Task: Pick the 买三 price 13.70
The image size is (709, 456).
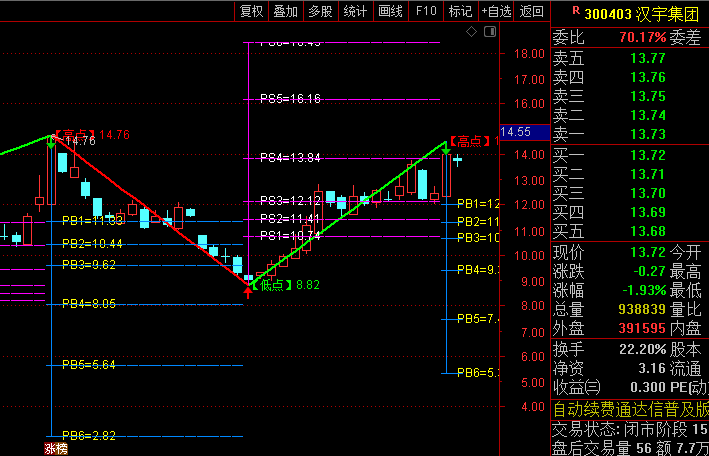Action: pos(648,193)
